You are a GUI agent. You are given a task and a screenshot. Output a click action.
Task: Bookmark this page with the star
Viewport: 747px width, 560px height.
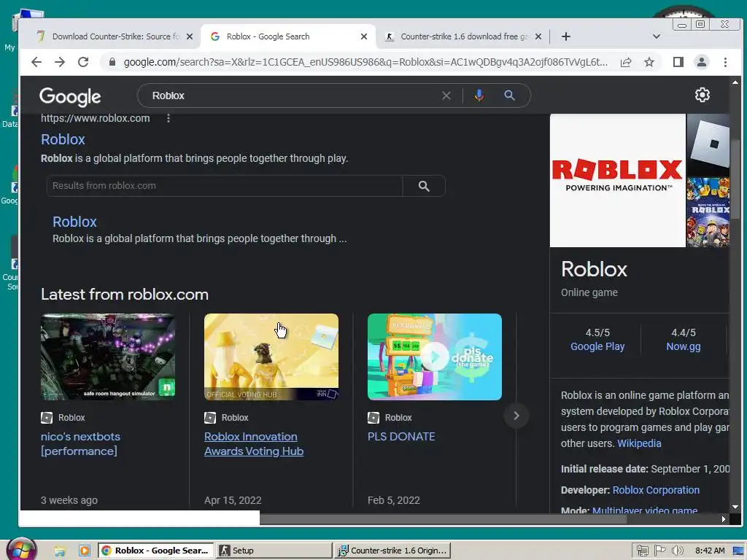649,62
